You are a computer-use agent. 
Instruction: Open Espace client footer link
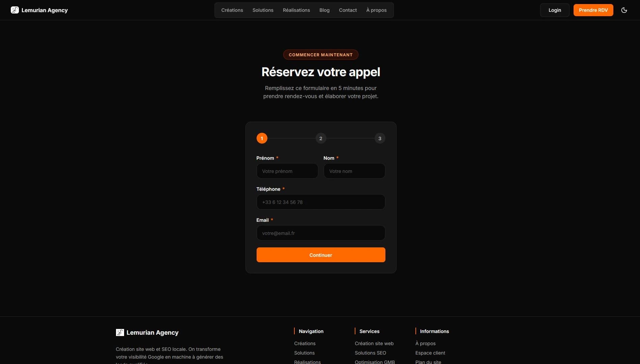coord(430,353)
